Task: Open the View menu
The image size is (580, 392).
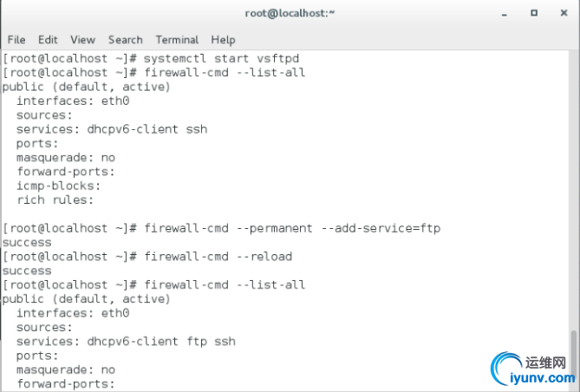Action: (x=82, y=40)
